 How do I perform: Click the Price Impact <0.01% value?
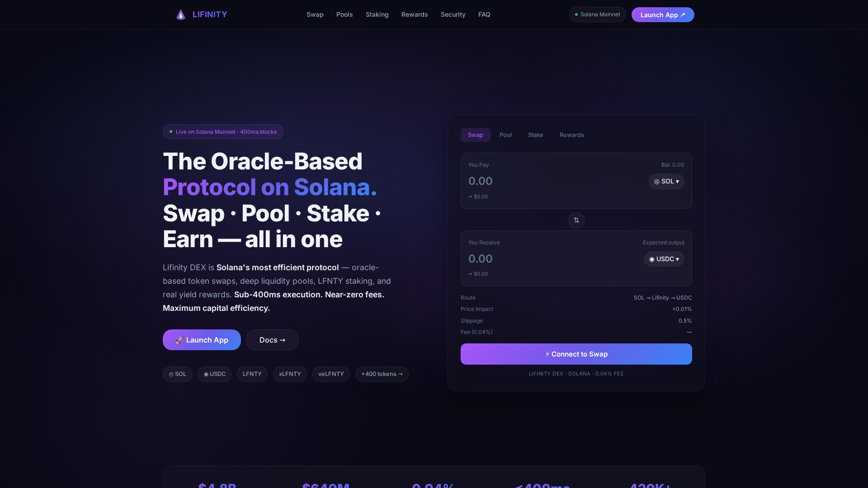682,309
